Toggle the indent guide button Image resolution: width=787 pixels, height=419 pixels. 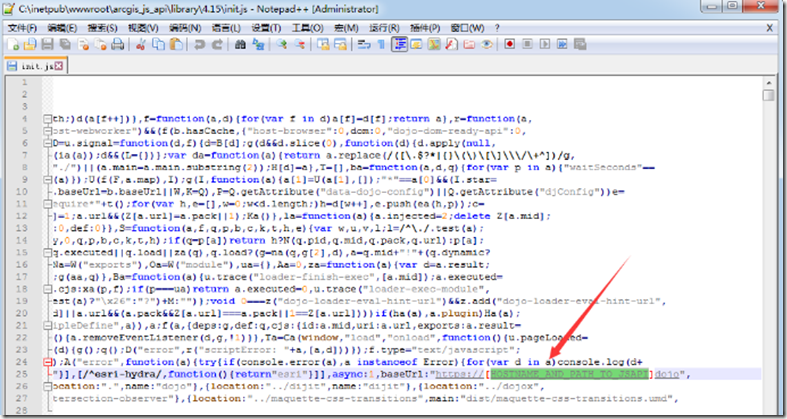tap(399, 44)
